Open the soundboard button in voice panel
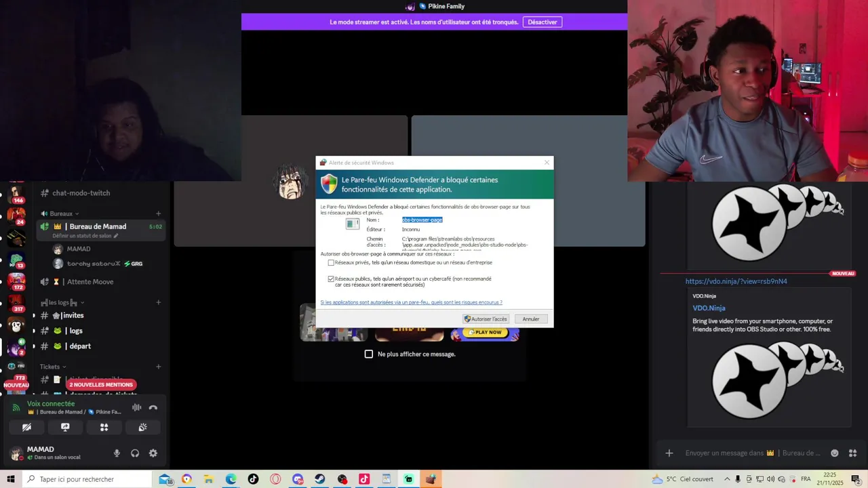The height and width of the screenshot is (488, 868). pos(142,428)
